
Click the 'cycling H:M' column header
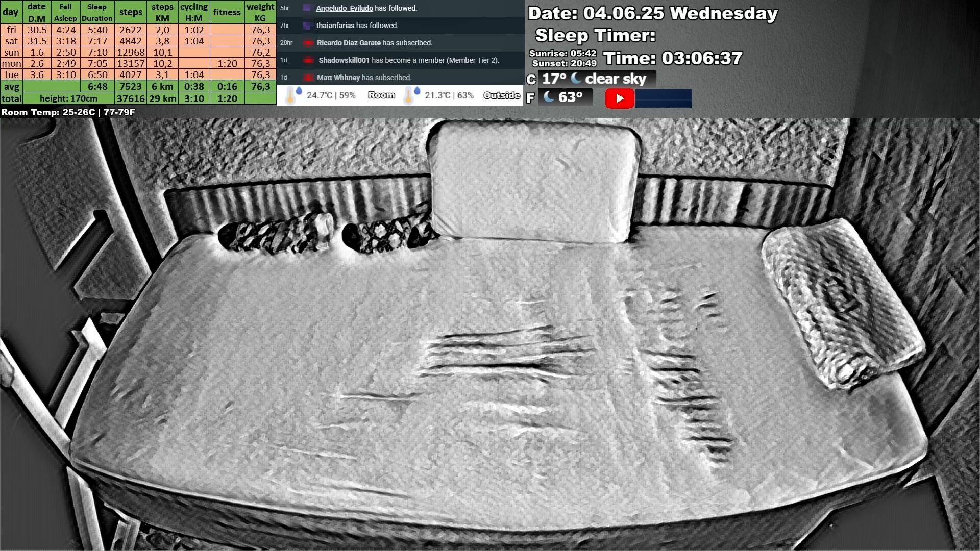coord(194,12)
